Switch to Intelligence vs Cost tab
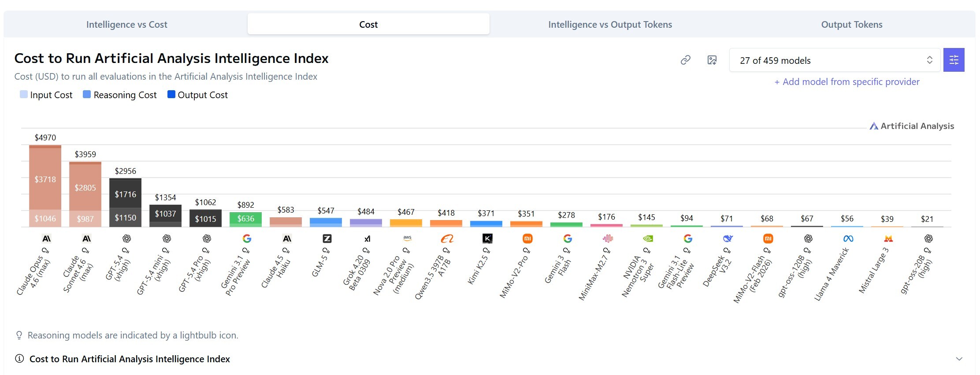This screenshot has width=980, height=375. pos(126,25)
